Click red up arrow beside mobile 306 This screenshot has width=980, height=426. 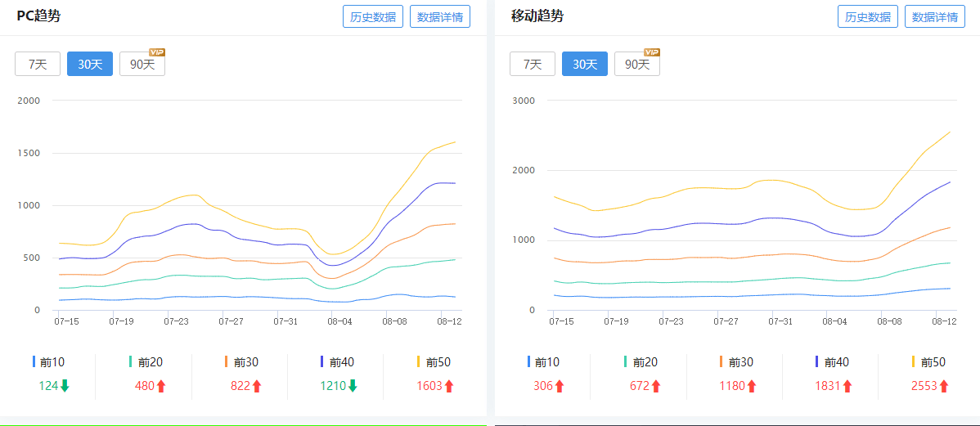(x=560, y=386)
